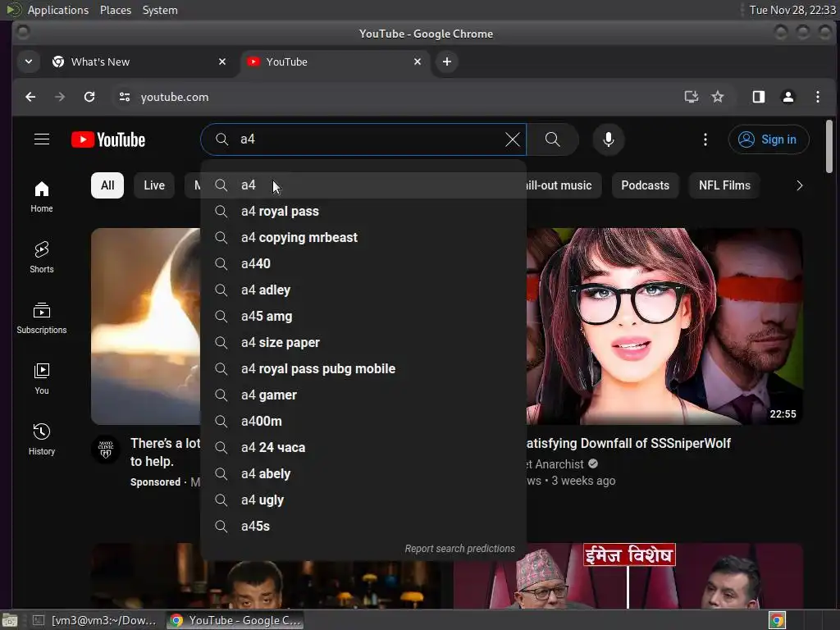This screenshot has height=630, width=840.
Task: Select the Live filter chip
Action: click(154, 185)
